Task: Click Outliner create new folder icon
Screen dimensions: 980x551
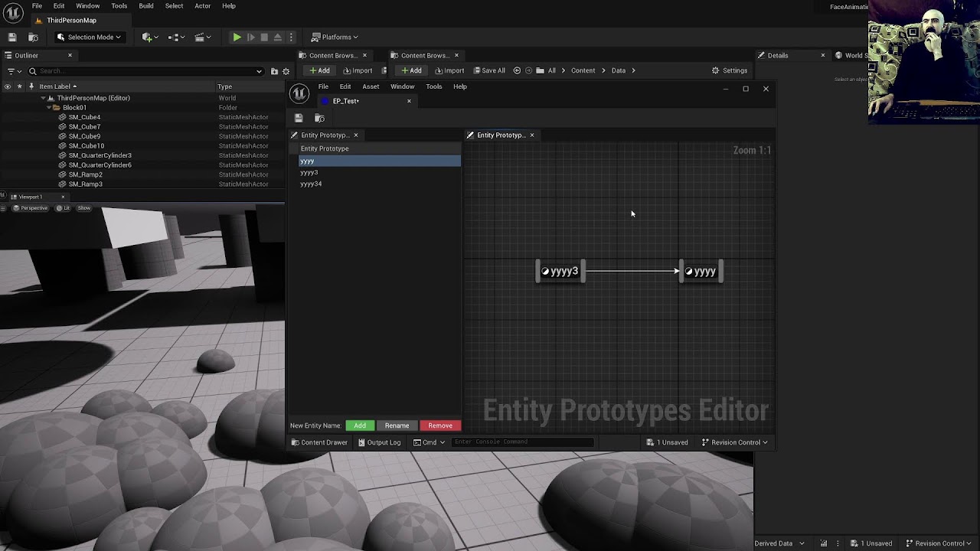Action: [x=274, y=71]
